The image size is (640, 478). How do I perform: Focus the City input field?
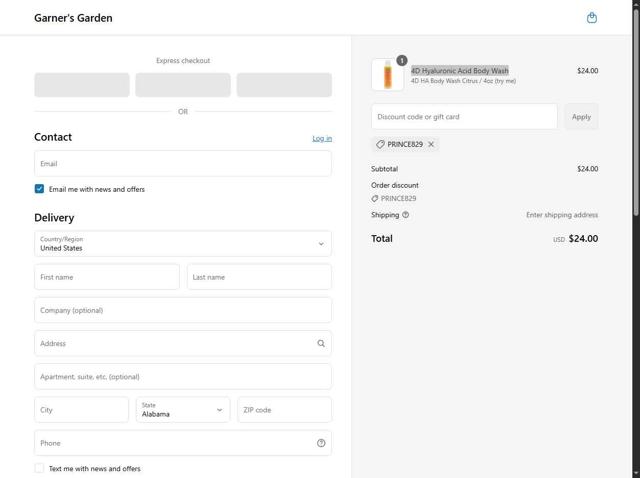82,410
